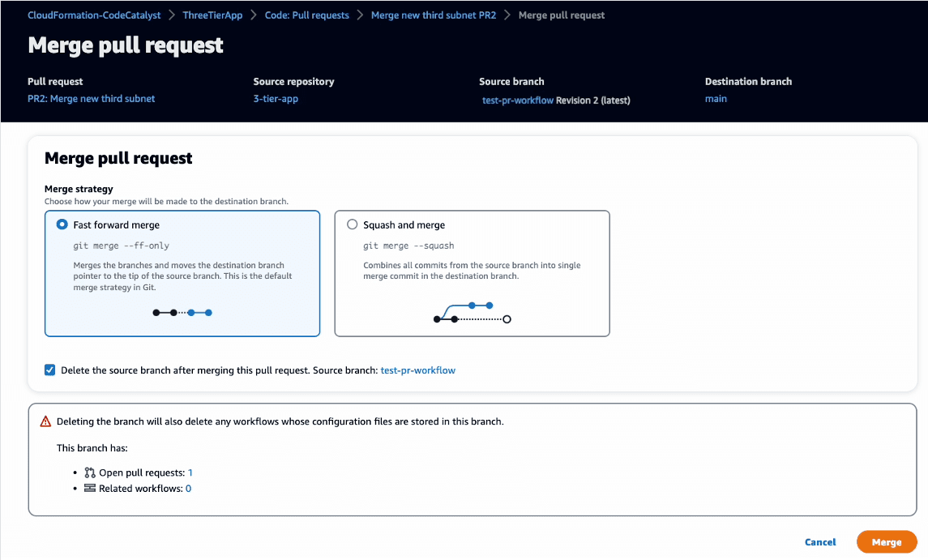Click the open pull requests branch icon

click(90, 472)
